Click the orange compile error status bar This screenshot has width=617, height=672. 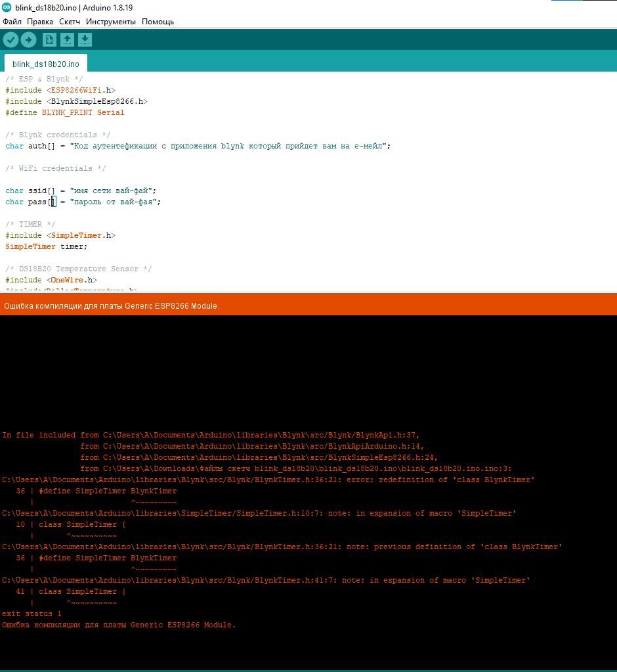pyautogui.click(x=308, y=305)
